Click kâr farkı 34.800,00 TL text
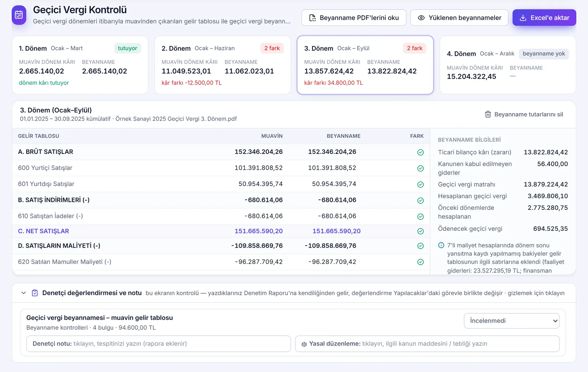Screen dimensions: 588x372 (x=333, y=83)
